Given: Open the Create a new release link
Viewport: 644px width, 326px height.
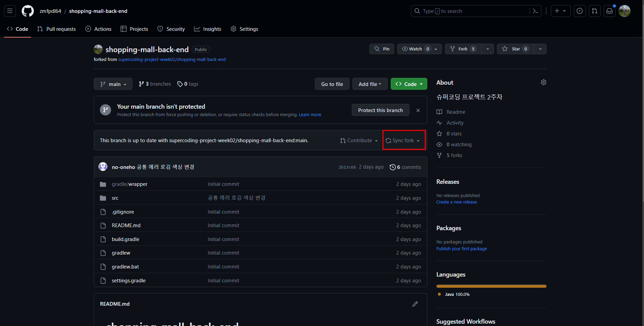Looking at the screenshot, I should pos(456,202).
